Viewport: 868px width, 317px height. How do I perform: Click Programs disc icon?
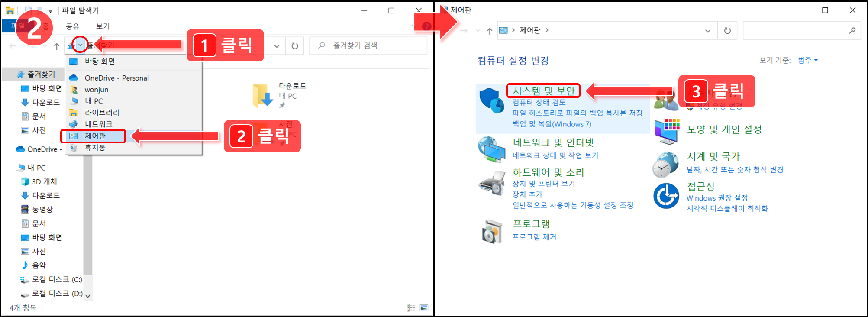pos(492,231)
